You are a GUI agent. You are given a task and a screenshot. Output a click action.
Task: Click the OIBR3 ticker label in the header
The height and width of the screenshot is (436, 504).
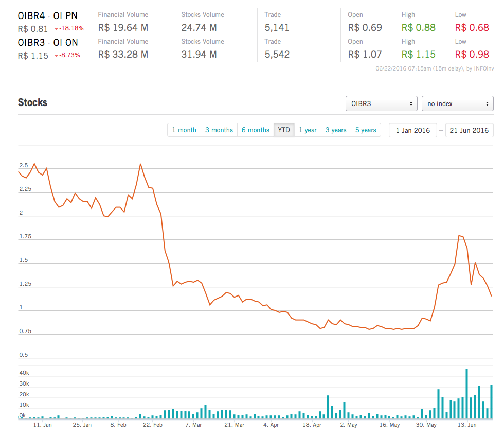click(31, 43)
